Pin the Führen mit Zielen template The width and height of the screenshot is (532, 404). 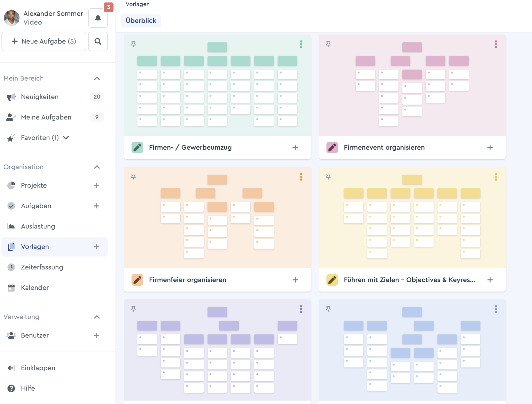328,176
